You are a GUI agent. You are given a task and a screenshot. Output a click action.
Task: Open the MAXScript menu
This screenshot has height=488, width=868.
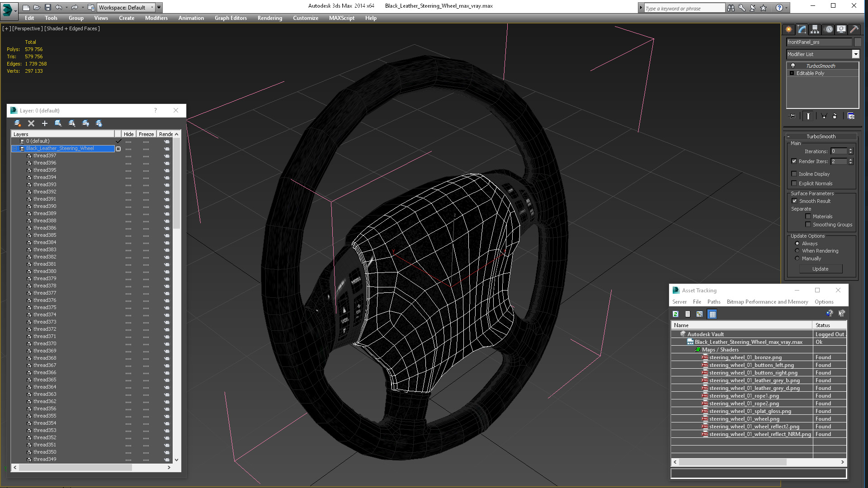point(342,18)
